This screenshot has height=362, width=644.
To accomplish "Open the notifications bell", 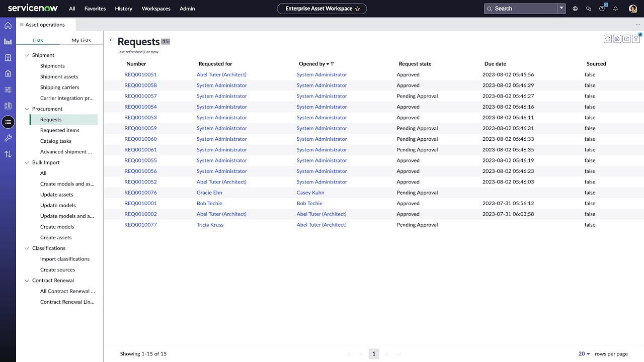I will click(x=615, y=9).
